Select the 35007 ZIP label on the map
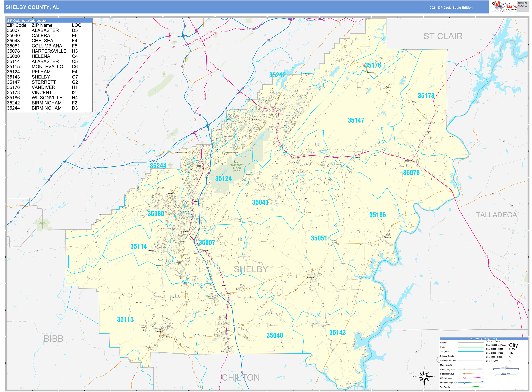 click(x=207, y=242)
